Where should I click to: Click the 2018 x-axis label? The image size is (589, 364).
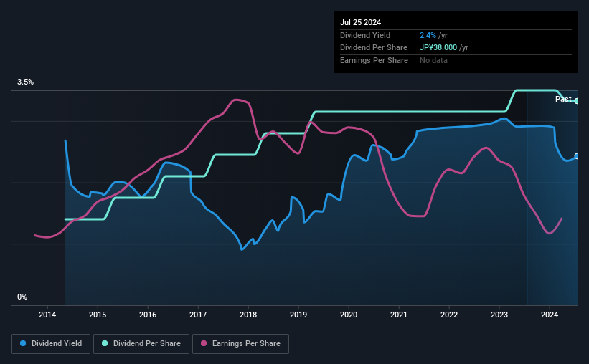tap(248, 315)
